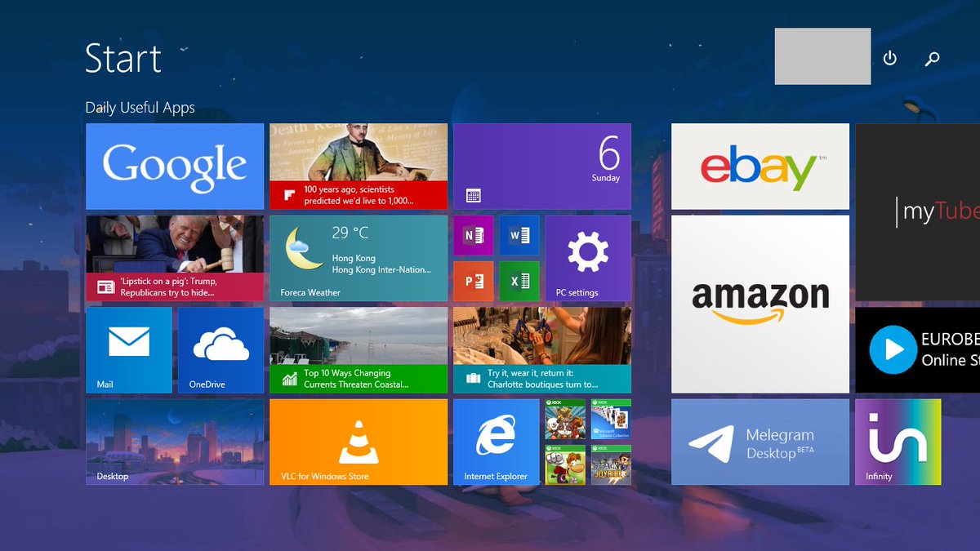Viewport: 980px width, 551px height.
Task: Open the Rayman Xbox game tile
Action: click(x=565, y=465)
